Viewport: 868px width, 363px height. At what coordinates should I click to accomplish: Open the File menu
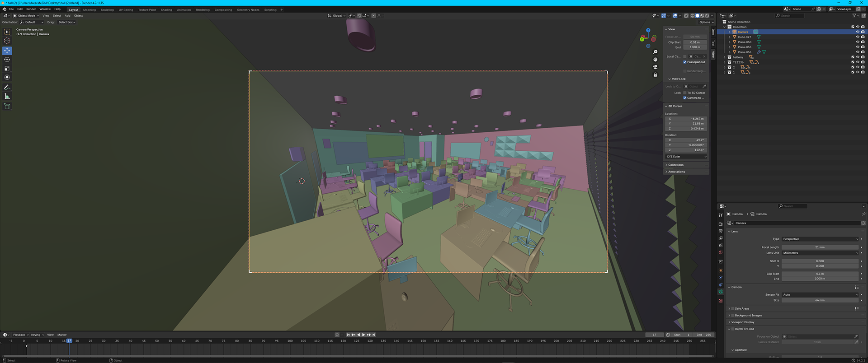11,9
